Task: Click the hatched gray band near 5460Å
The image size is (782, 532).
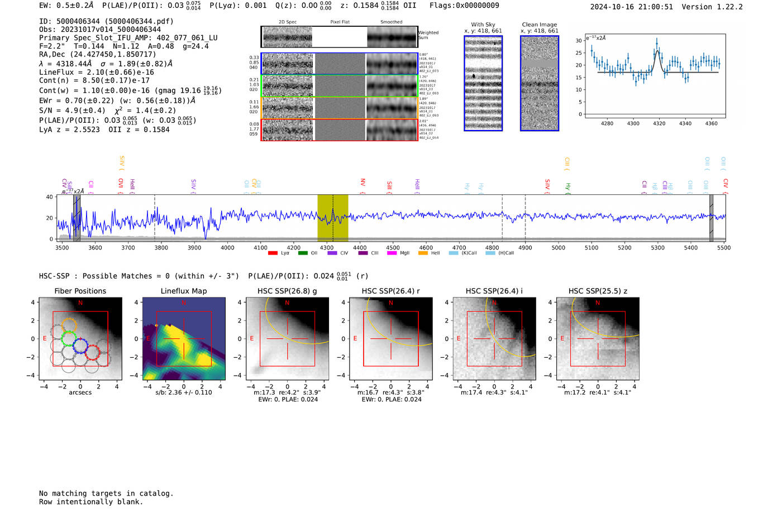Action: [x=711, y=218]
